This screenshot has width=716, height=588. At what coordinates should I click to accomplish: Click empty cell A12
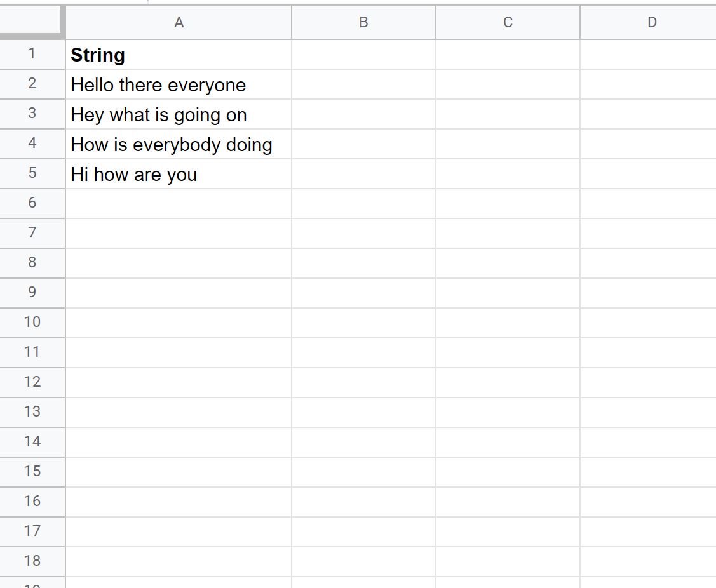pos(179,382)
